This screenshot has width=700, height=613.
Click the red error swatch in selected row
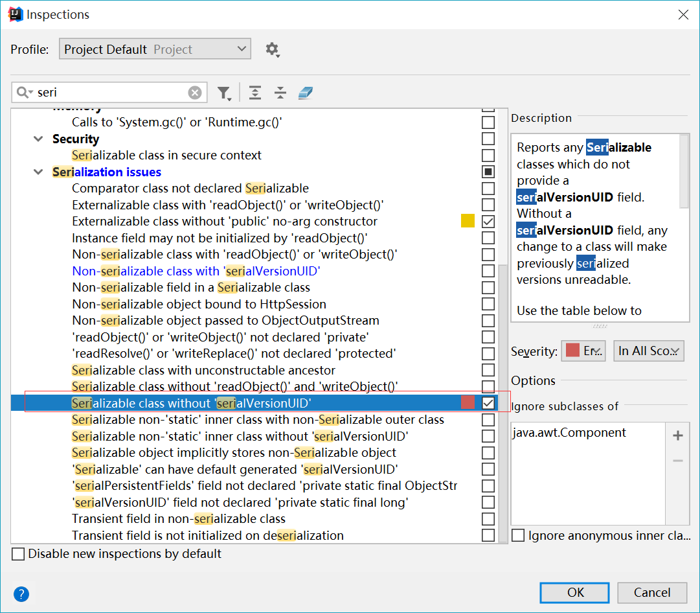pos(468,402)
